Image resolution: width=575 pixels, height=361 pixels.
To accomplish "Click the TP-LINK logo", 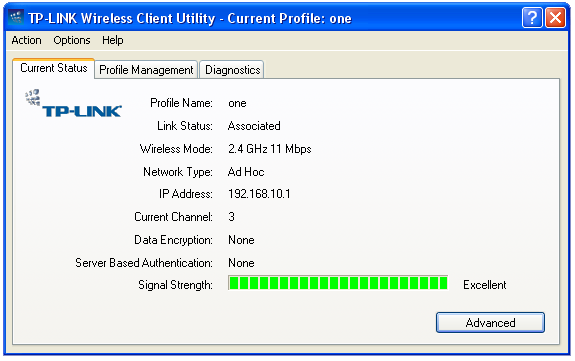I will pyautogui.click(x=73, y=104).
